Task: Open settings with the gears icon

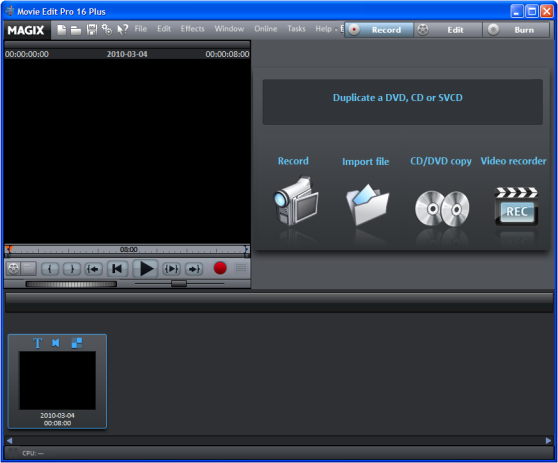Action: pyautogui.click(x=107, y=30)
